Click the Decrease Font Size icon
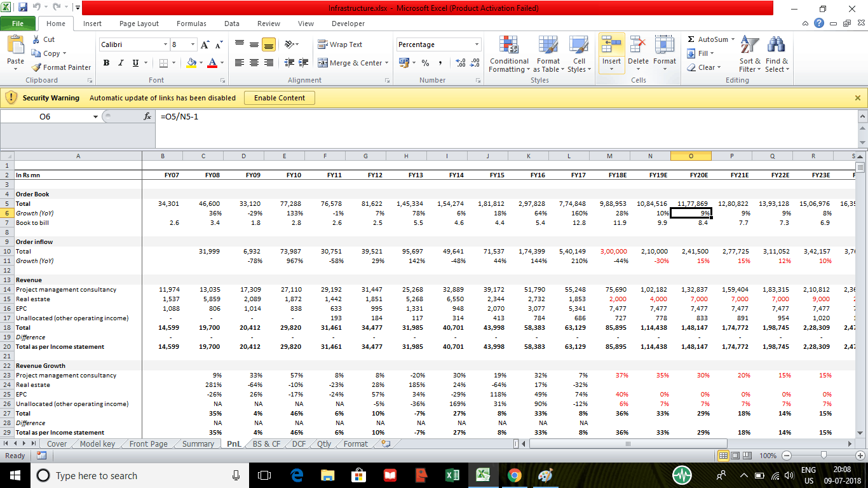This screenshot has width=868, height=488. point(219,44)
